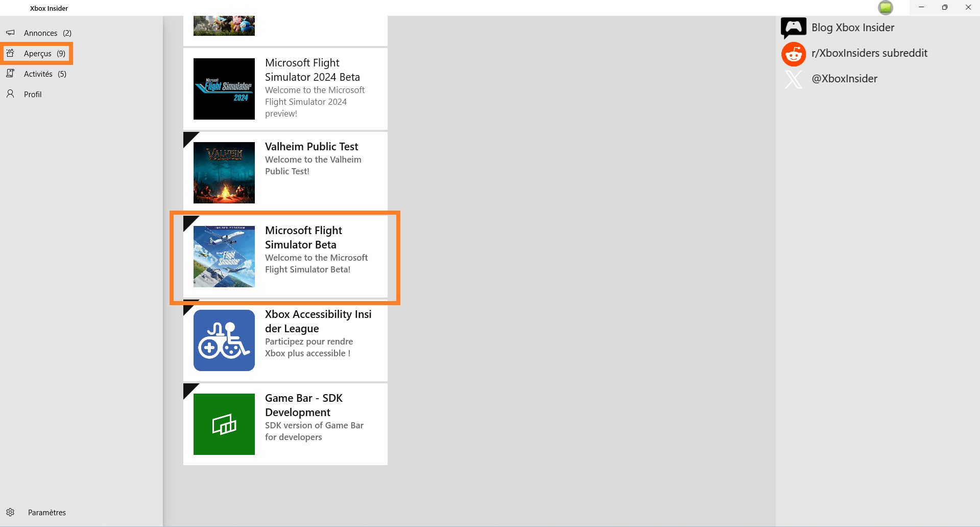Click Microsoft Flight Simulator 2024 Beta thumbnail
The image size is (980, 527).
[224, 89]
